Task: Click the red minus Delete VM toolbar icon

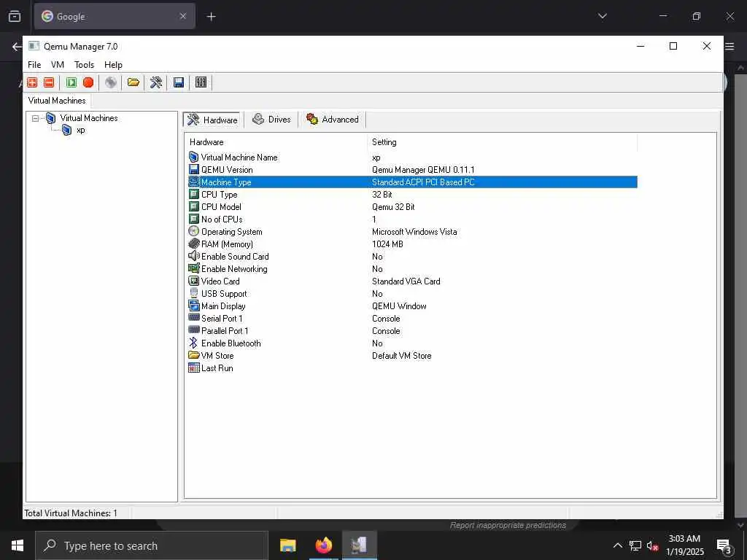Action: tap(49, 82)
